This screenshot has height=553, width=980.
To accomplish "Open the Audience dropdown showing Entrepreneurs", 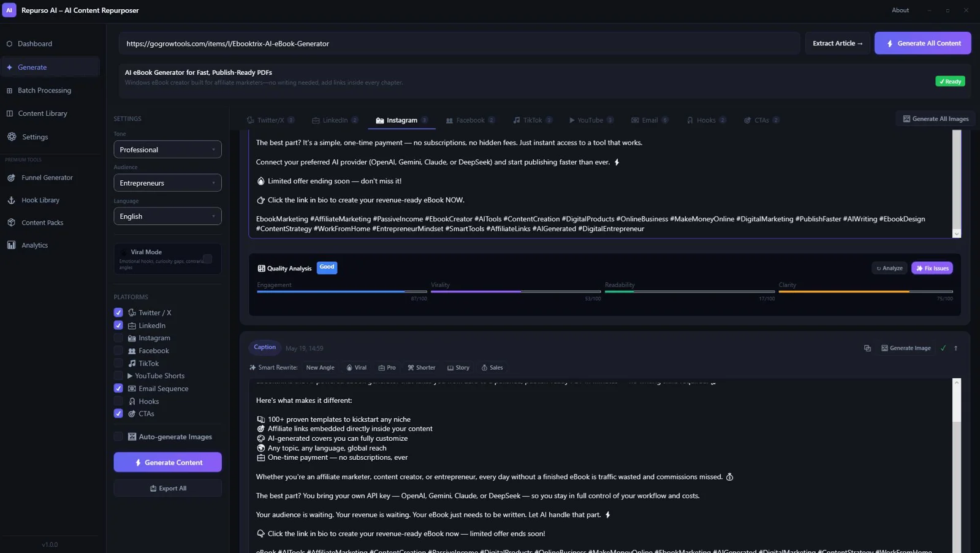I will pyautogui.click(x=167, y=183).
